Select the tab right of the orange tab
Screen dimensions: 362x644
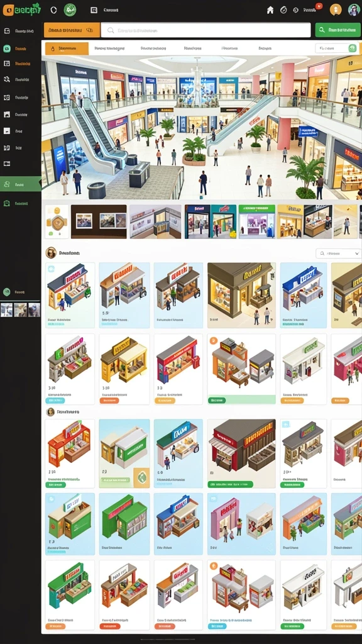(109, 48)
